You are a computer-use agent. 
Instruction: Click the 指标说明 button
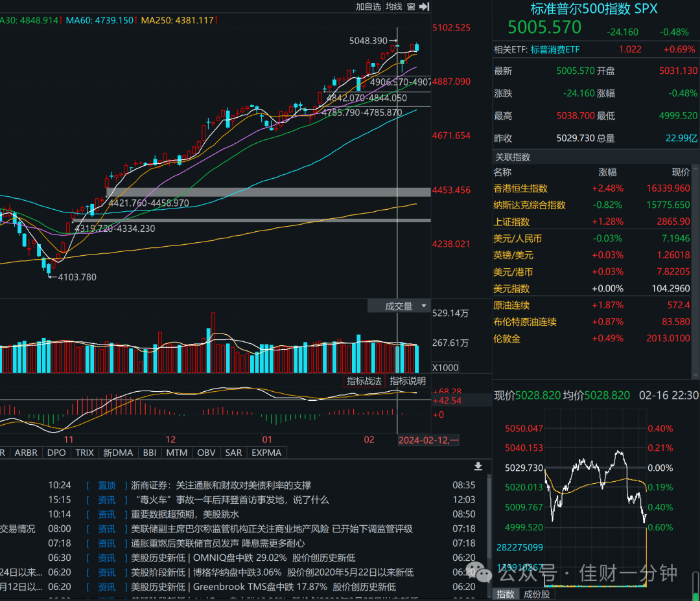408,381
